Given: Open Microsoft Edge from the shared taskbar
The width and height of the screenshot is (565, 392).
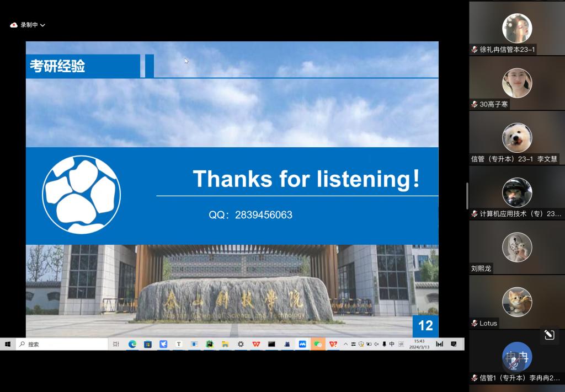Looking at the screenshot, I should (x=132, y=344).
